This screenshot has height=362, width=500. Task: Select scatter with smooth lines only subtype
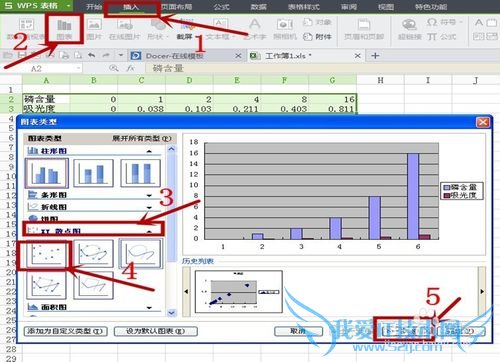coord(140,253)
